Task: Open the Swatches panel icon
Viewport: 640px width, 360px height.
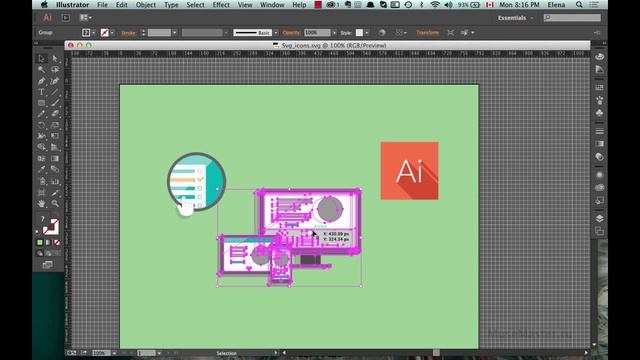Action: [x=599, y=87]
